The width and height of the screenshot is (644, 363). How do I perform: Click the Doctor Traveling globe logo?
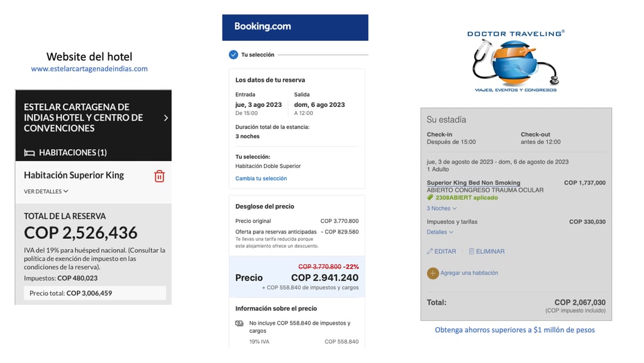516,63
